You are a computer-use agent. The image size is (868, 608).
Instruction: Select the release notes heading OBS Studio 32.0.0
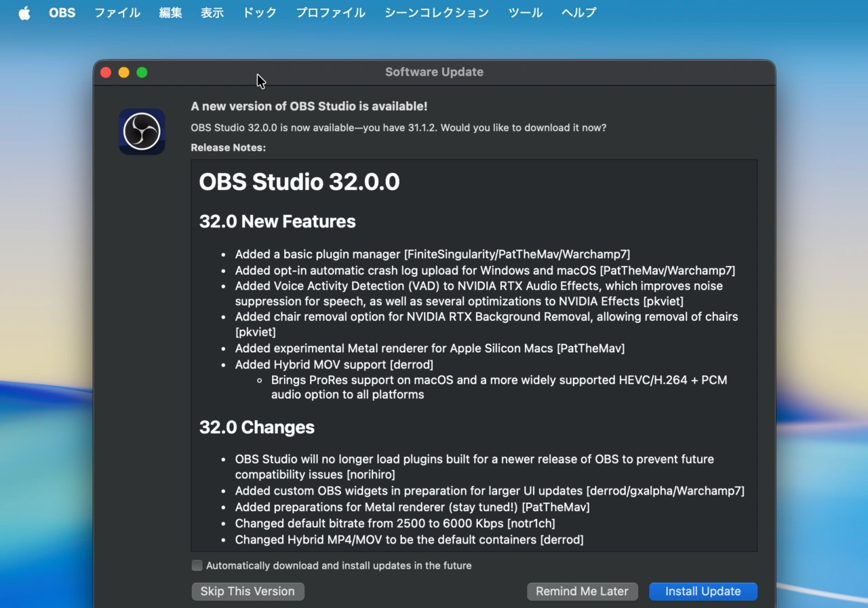point(299,182)
